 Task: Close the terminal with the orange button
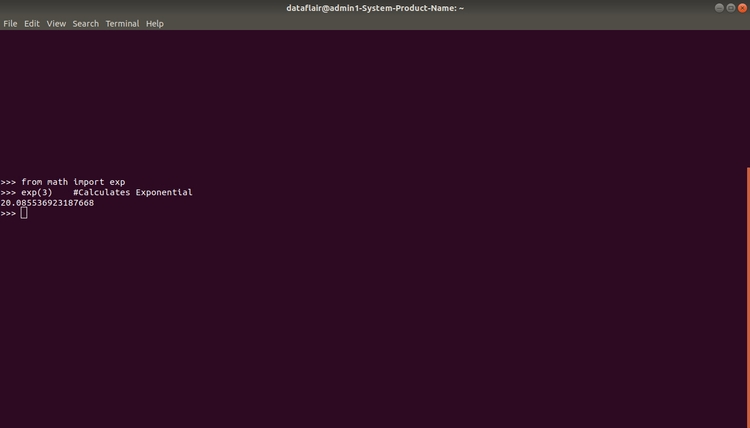(x=742, y=8)
